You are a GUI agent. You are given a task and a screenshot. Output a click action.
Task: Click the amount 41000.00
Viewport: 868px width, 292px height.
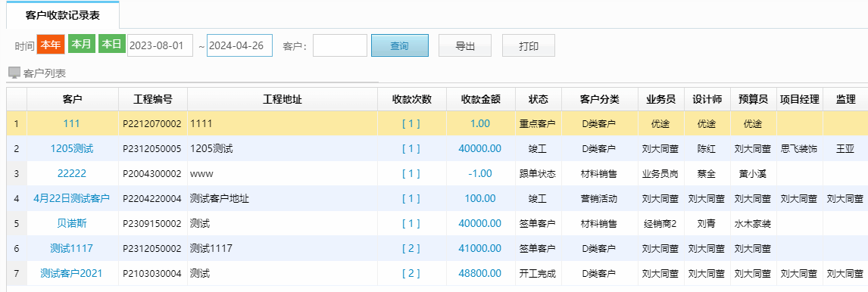(480, 248)
